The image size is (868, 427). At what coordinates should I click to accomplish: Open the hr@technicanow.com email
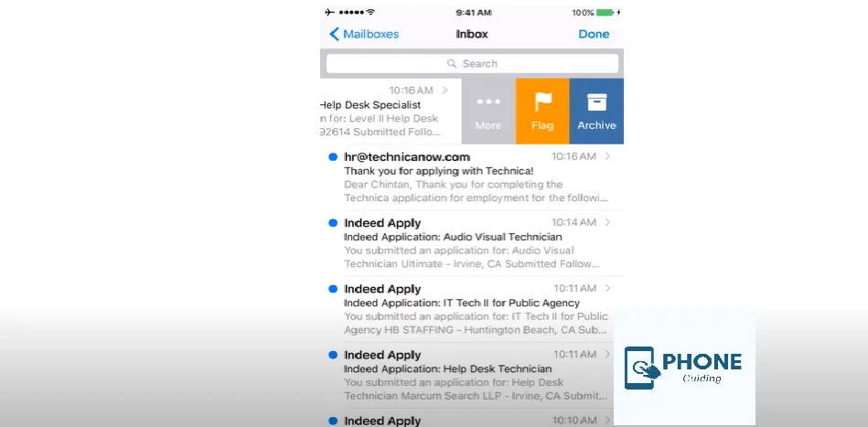[472, 177]
